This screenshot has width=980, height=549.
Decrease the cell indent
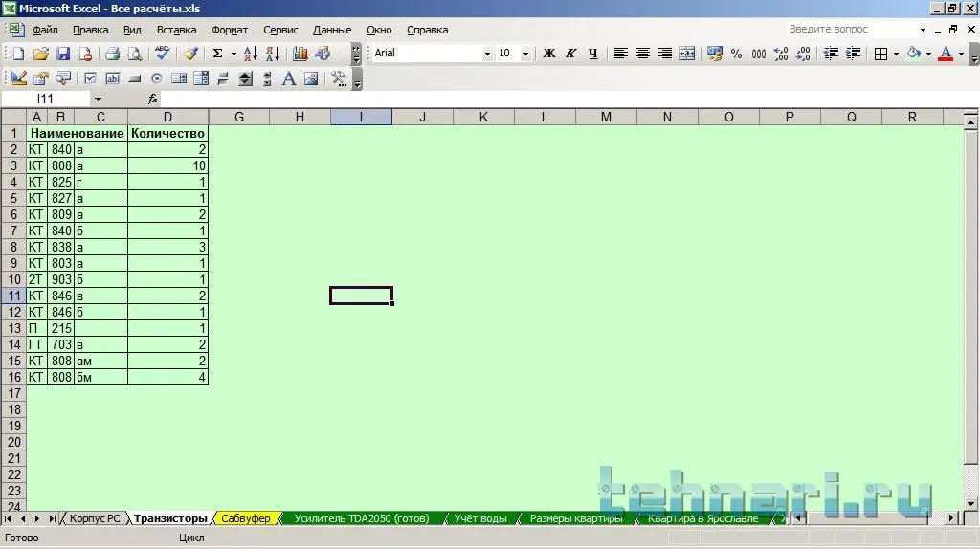[x=831, y=54]
